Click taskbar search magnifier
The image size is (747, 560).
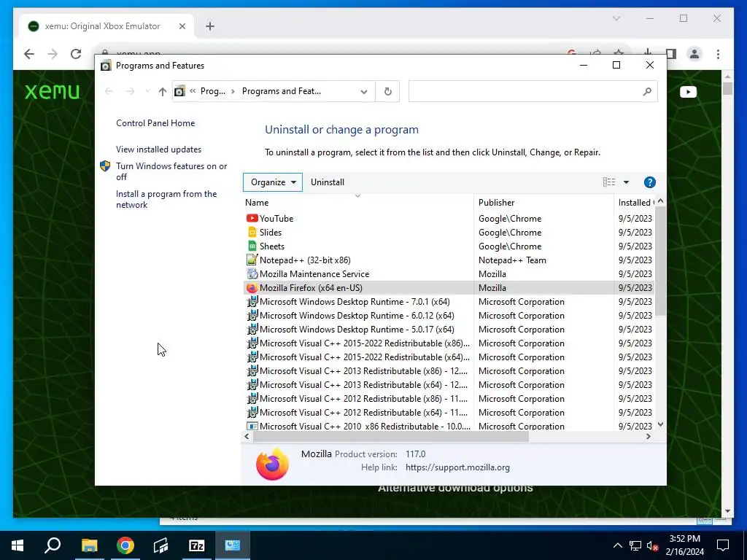tap(53, 545)
